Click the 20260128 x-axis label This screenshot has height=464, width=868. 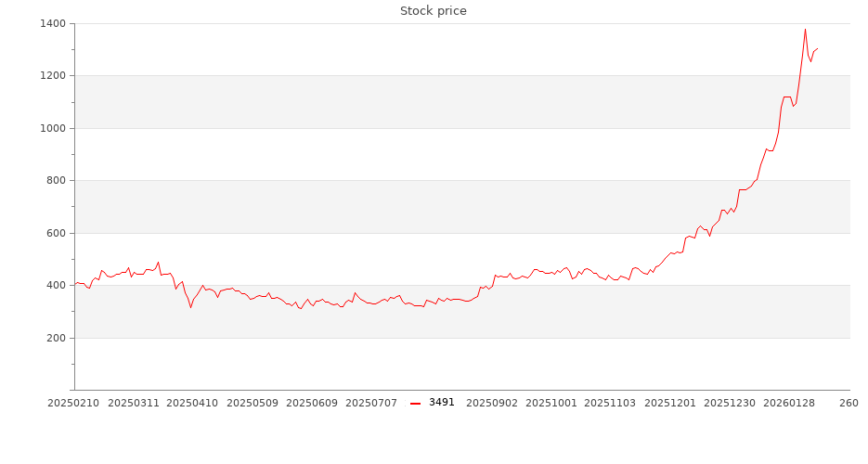789,404
